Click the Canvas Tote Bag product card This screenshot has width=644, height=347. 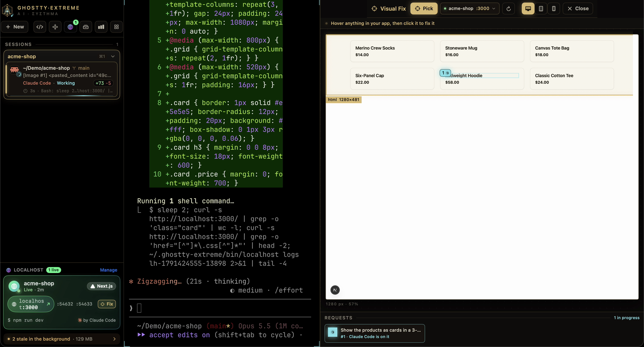[x=572, y=51]
